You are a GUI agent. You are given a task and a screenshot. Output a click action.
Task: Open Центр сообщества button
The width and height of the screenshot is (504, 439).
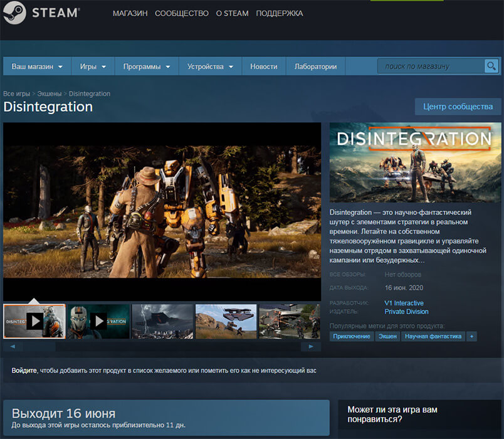[x=458, y=107]
